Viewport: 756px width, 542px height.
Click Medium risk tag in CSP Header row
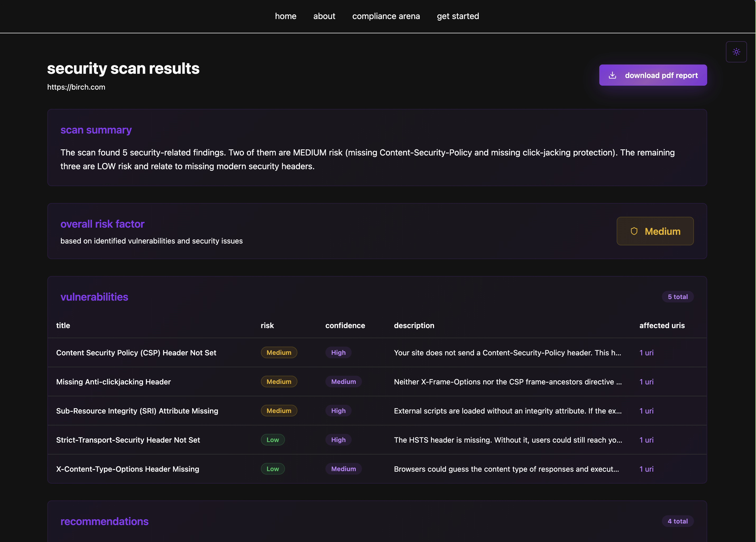(x=279, y=353)
